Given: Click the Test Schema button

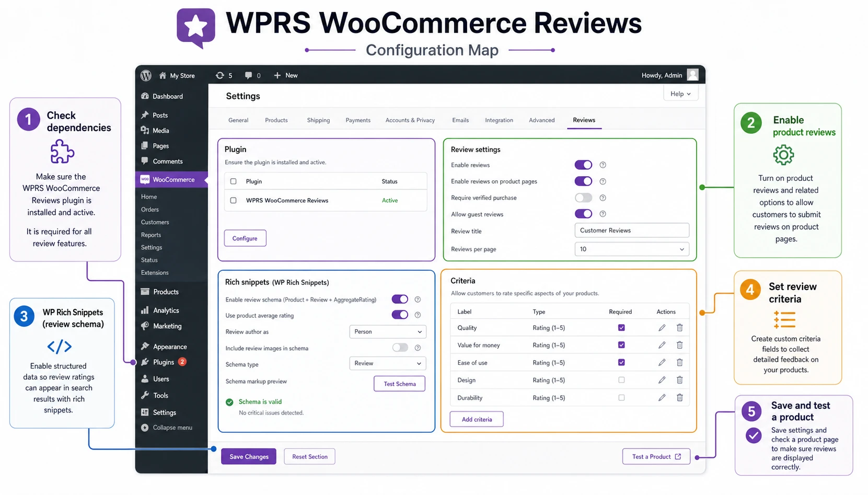Looking at the screenshot, I should (400, 384).
